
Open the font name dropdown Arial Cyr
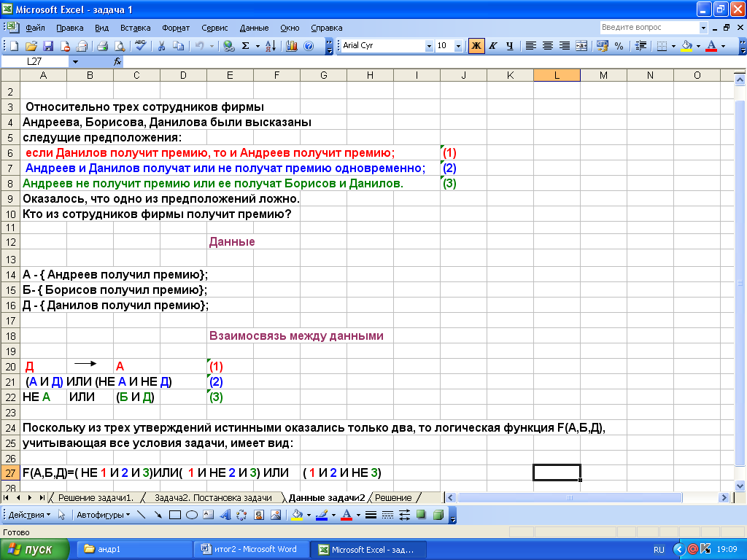429,46
